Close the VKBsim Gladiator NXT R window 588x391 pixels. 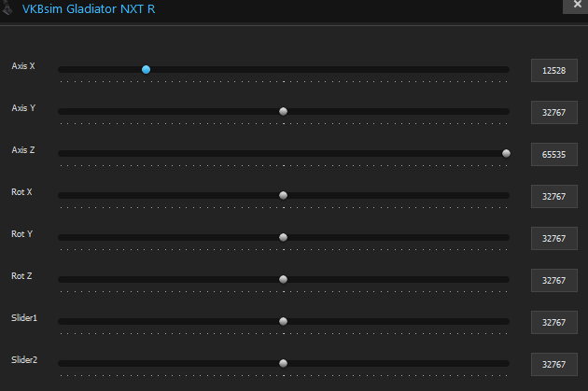pos(576,6)
